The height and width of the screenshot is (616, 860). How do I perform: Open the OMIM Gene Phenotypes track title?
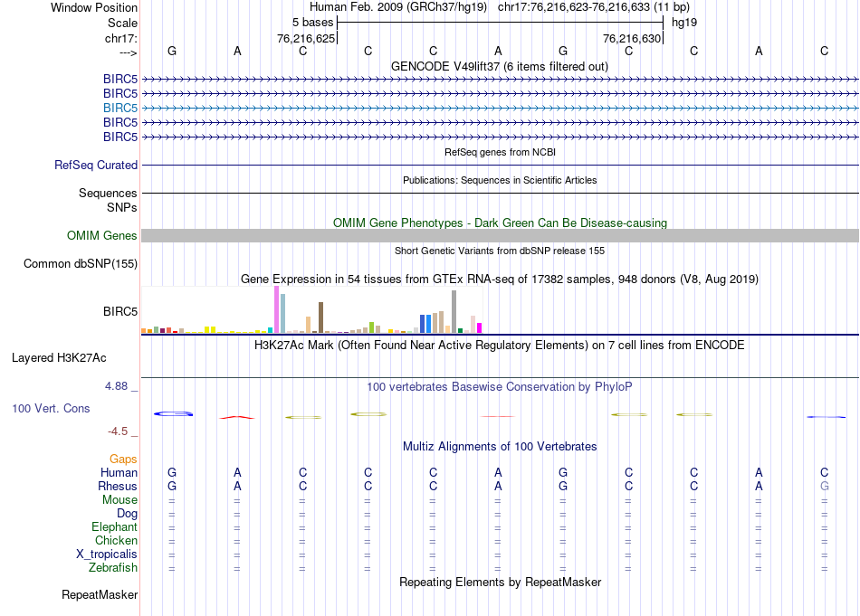(x=500, y=223)
